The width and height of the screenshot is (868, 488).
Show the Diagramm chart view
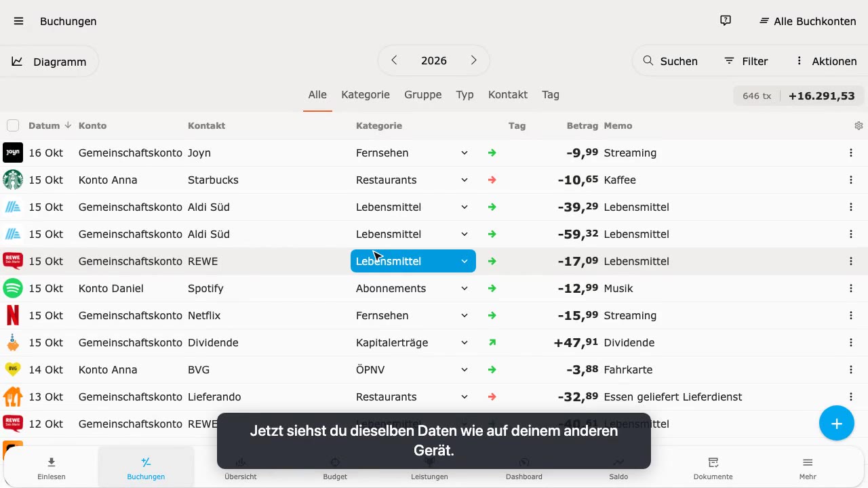[x=49, y=62]
